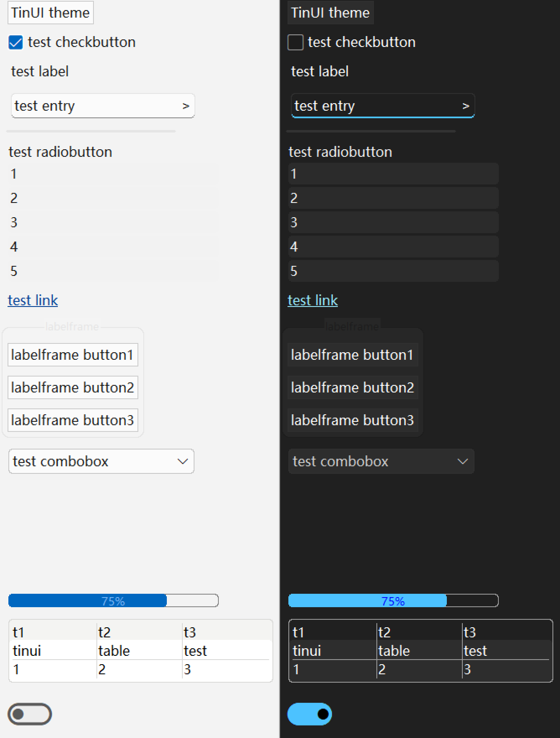The image size is (560, 738).
Task: Uncheck the light theme test checkbutton
Action: [x=16, y=42]
